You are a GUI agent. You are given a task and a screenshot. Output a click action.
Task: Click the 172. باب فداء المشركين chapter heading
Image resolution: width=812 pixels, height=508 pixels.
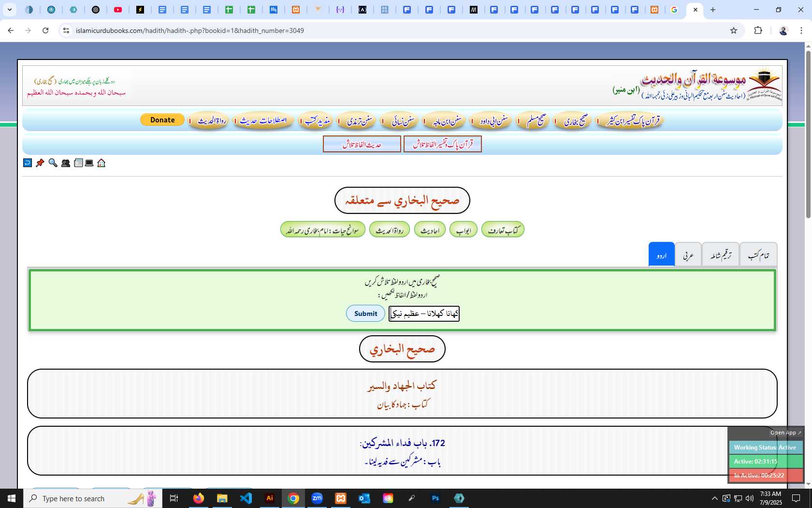pos(402,443)
